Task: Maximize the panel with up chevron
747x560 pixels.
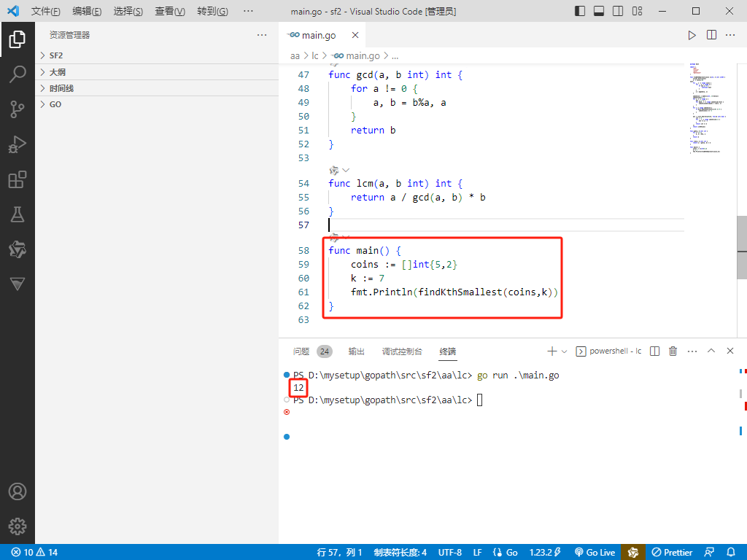Action: coord(711,351)
